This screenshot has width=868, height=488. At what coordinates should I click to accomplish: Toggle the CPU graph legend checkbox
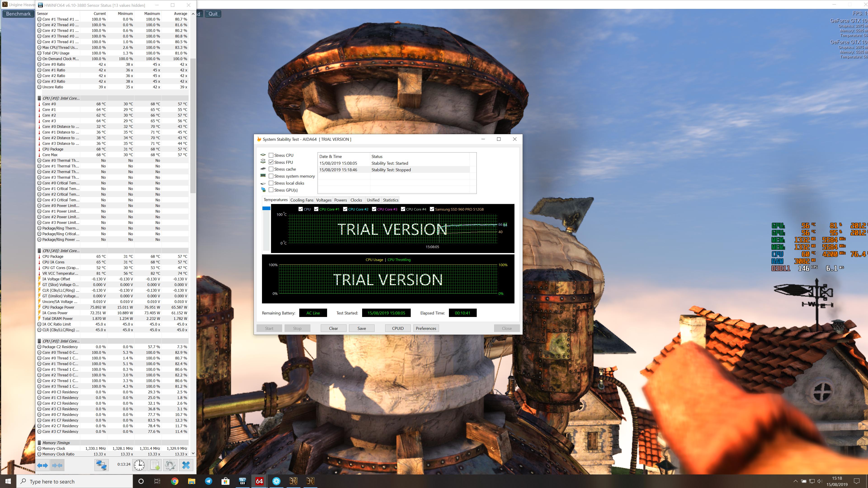click(x=301, y=209)
